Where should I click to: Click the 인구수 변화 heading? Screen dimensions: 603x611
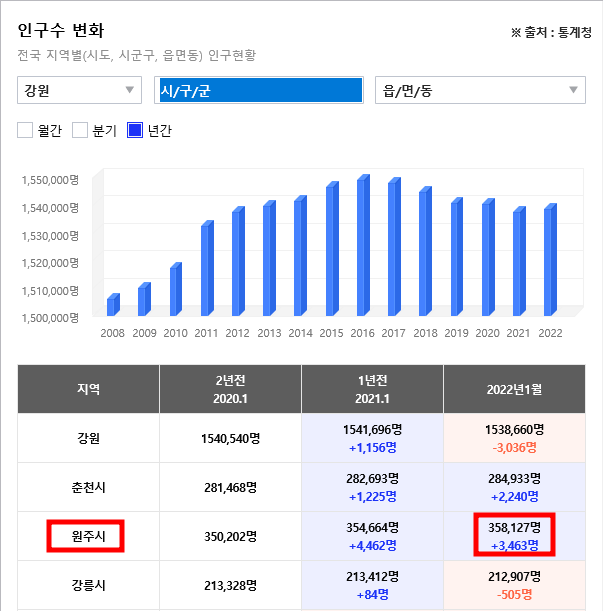[61, 30]
